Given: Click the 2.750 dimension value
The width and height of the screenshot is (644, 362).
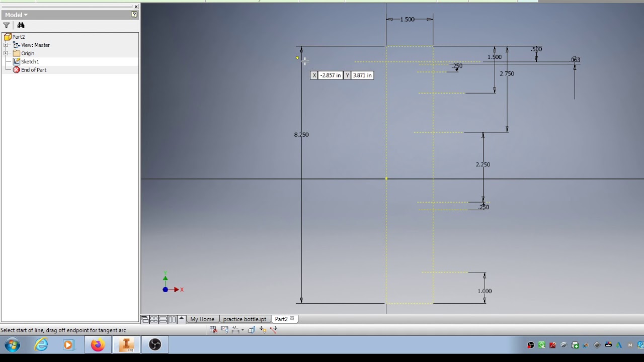Looking at the screenshot, I should pyautogui.click(x=507, y=73).
